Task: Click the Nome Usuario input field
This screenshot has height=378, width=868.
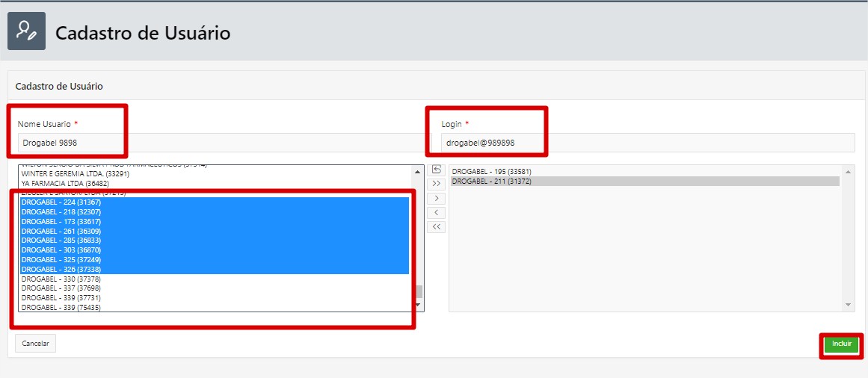Action: pos(217,142)
